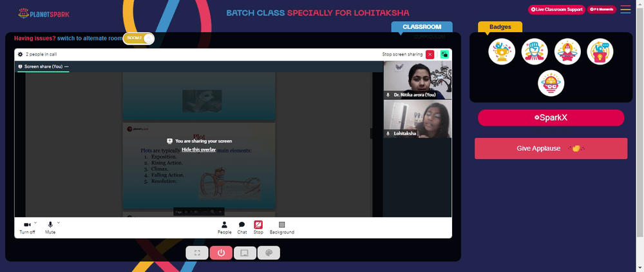Click the color palette button
This screenshot has width=644, height=272.
pos(269,253)
